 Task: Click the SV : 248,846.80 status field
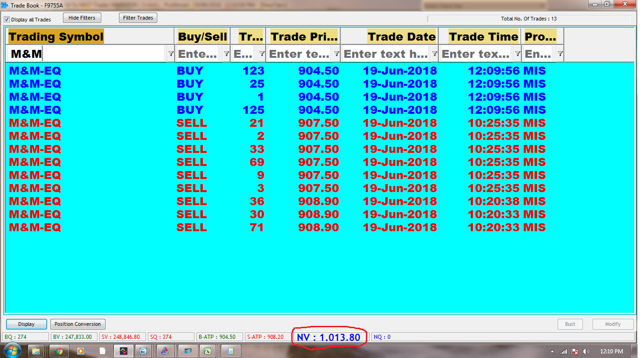[123, 337]
